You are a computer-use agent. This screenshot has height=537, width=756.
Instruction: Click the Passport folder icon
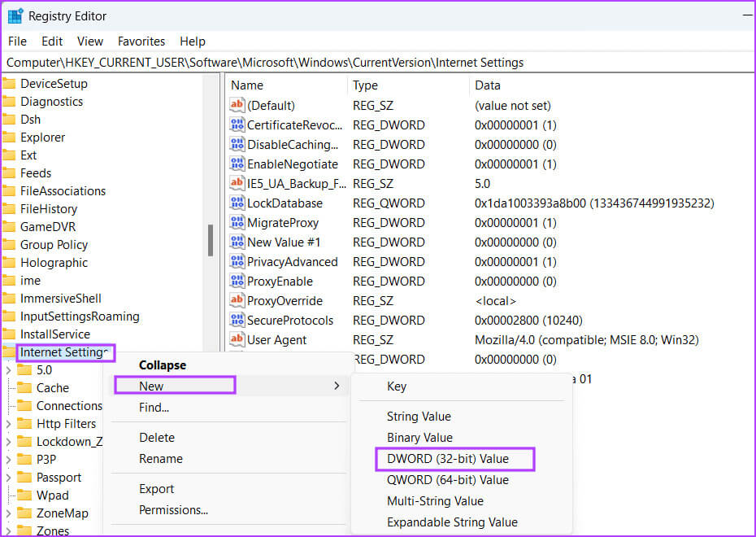point(24,477)
